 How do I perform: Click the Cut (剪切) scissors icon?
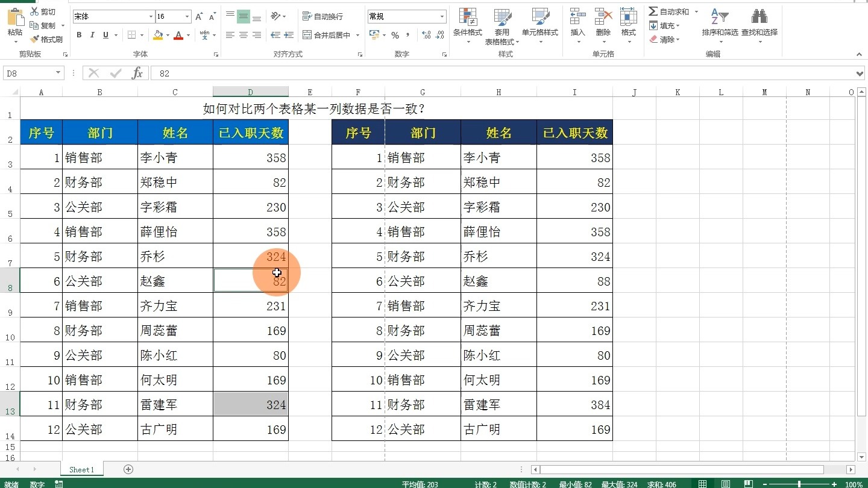tap(34, 11)
